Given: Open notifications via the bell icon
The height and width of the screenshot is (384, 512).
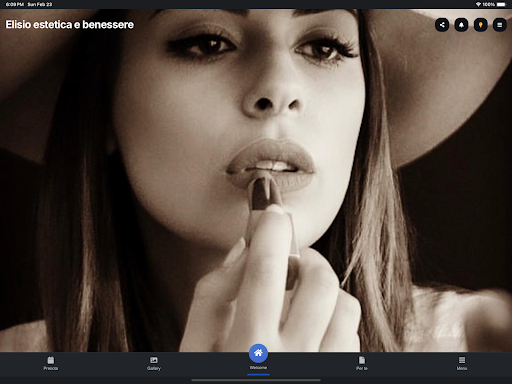Looking at the screenshot, I should tap(461, 25).
